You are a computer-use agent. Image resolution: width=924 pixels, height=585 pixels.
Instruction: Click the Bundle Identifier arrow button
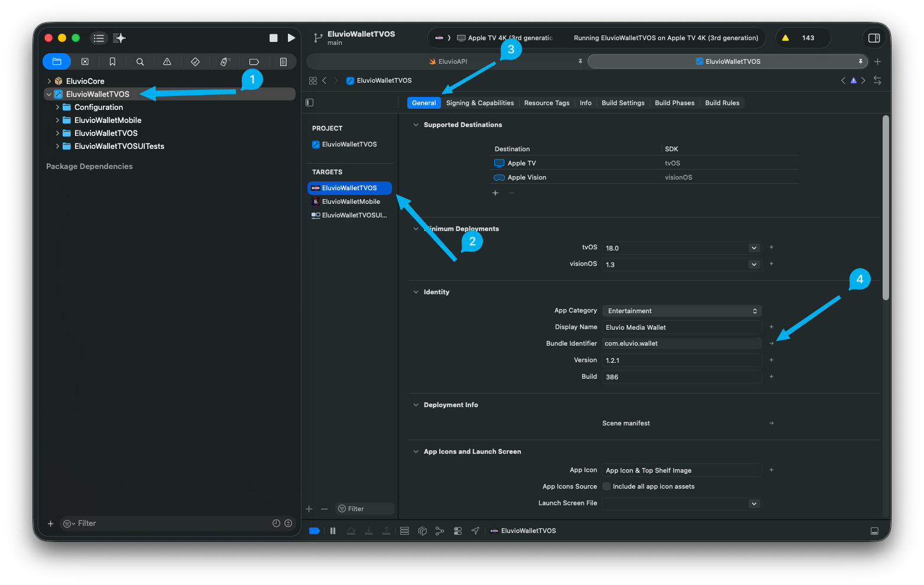771,343
